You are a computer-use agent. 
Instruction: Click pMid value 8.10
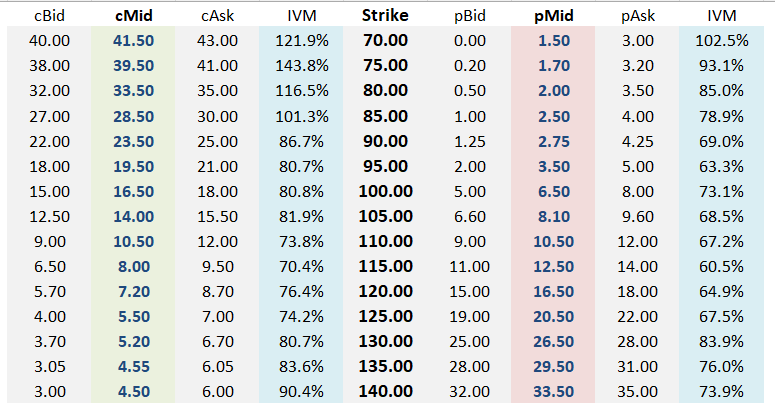point(554,217)
